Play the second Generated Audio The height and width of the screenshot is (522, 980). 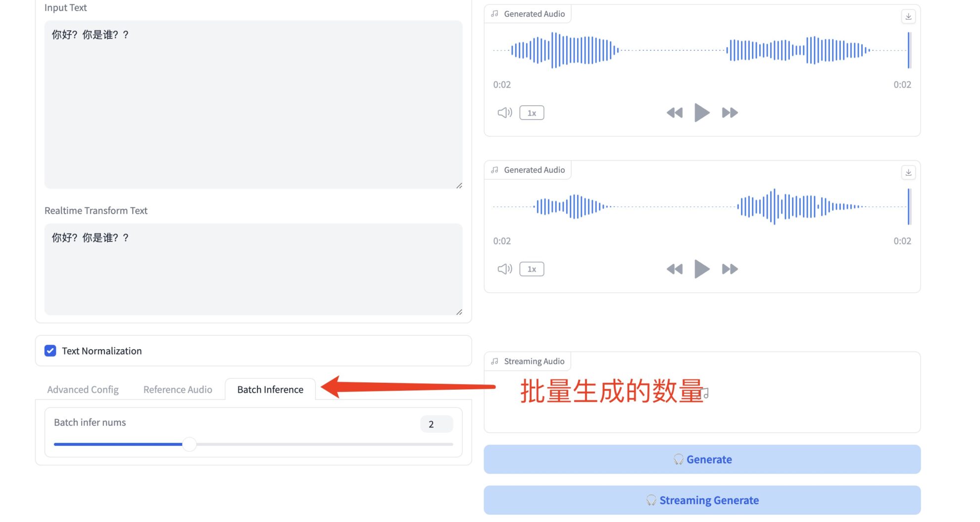pos(702,269)
